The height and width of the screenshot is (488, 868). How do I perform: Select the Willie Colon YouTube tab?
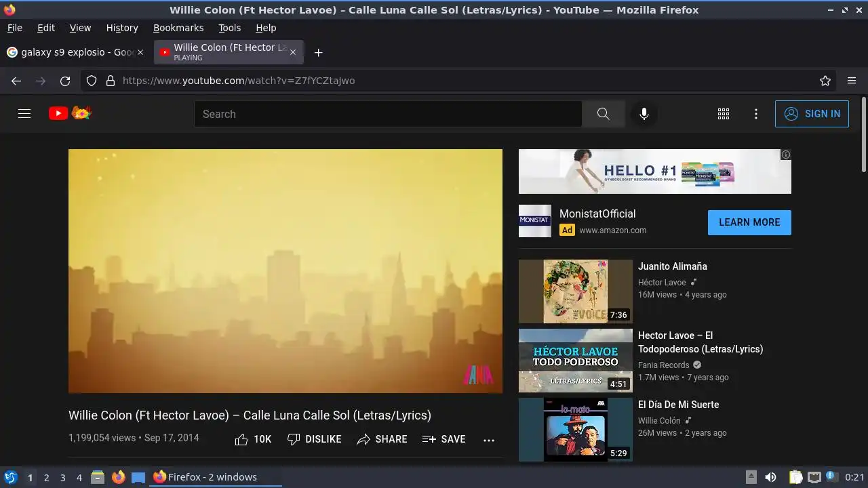[x=229, y=52]
